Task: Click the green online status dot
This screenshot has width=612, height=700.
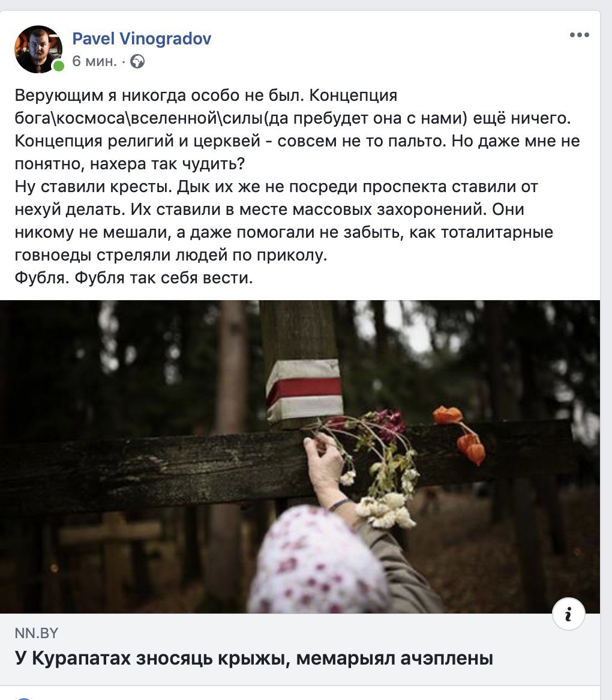Action: (59, 66)
